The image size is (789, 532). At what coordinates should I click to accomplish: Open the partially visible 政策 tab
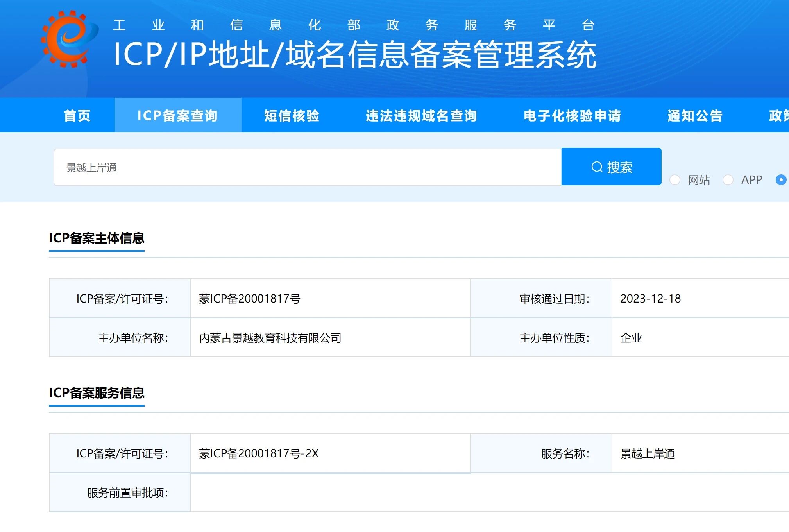point(778,115)
